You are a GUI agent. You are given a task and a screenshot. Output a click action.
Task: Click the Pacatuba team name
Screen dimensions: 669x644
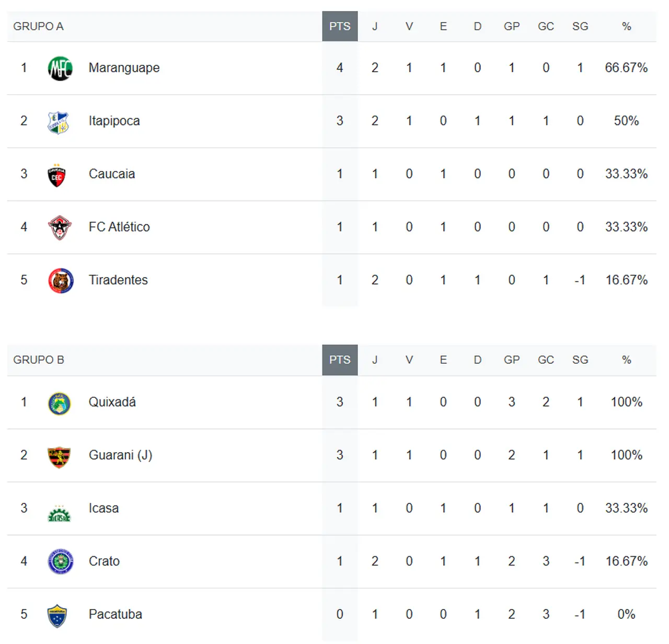point(115,614)
